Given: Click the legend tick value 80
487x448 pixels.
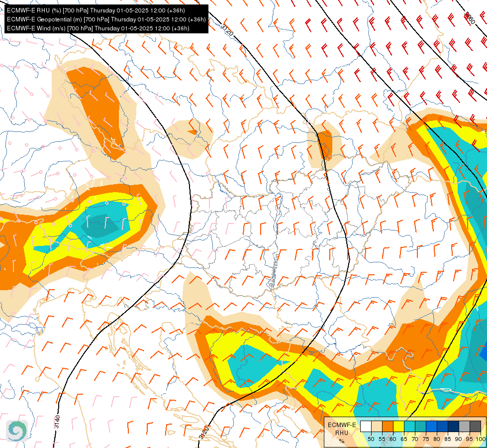Looking at the screenshot, I should pos(437,439).
